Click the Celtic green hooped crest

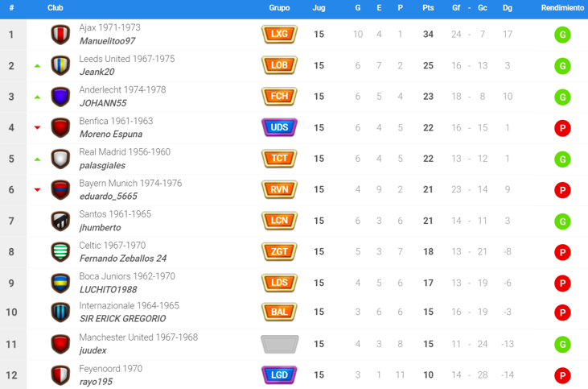60,251
